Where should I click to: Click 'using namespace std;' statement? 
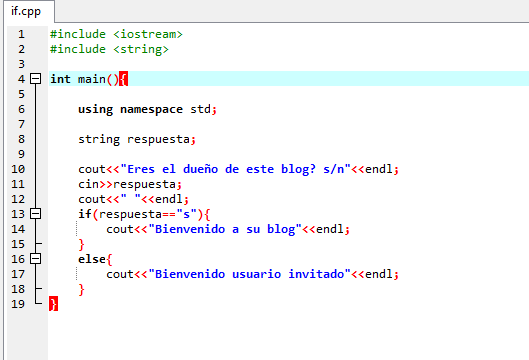[147, 110]
